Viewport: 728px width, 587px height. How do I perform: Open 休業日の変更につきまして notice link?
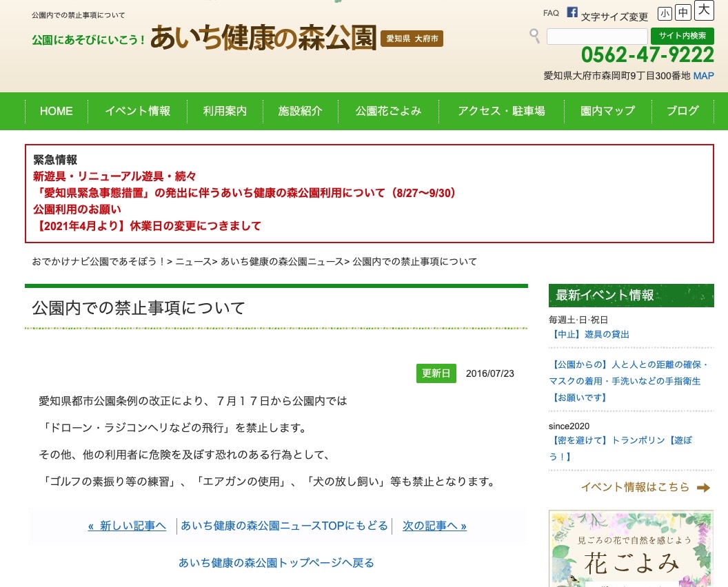147,226
